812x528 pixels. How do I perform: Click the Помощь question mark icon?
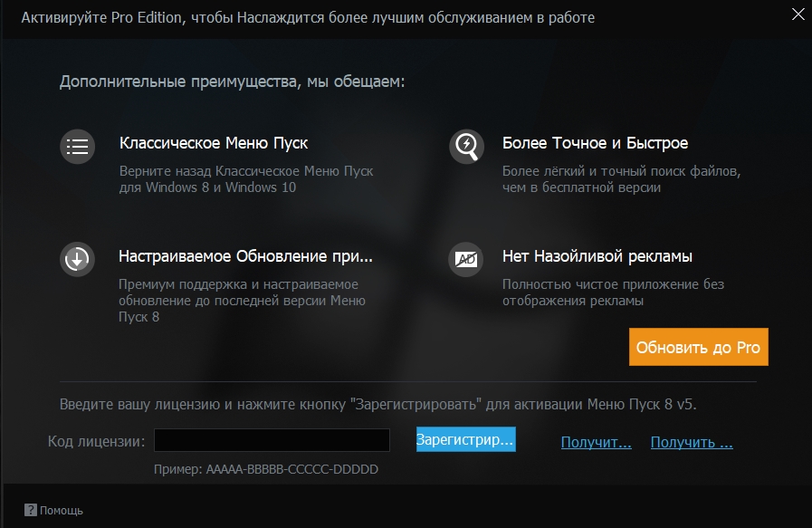[31, 510]
